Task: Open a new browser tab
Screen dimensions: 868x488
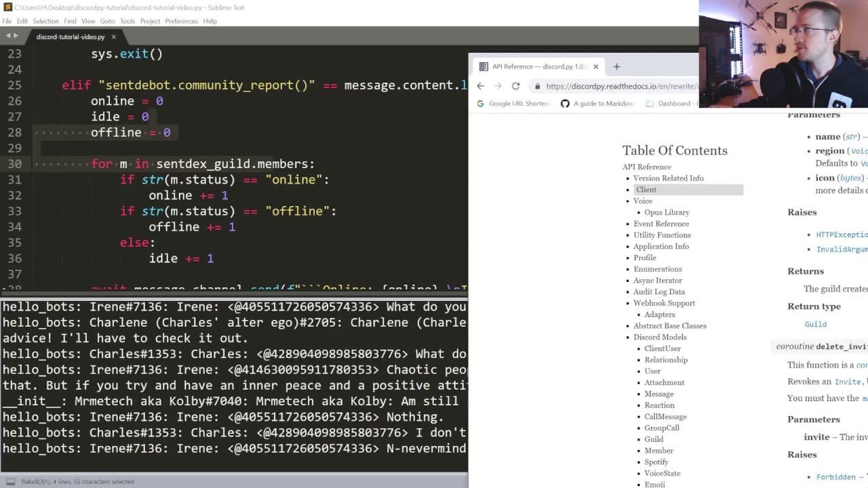Action: (616, 66)
